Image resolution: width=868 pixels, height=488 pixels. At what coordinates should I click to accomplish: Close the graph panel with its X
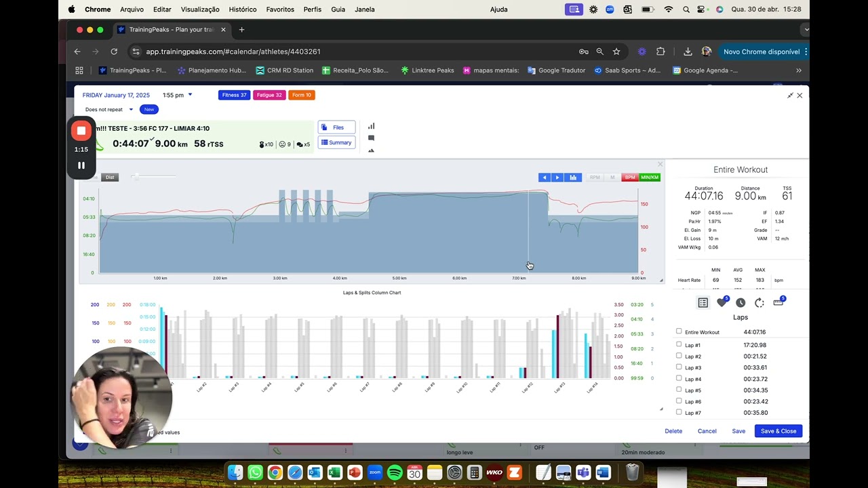click(x=660, y=164)
